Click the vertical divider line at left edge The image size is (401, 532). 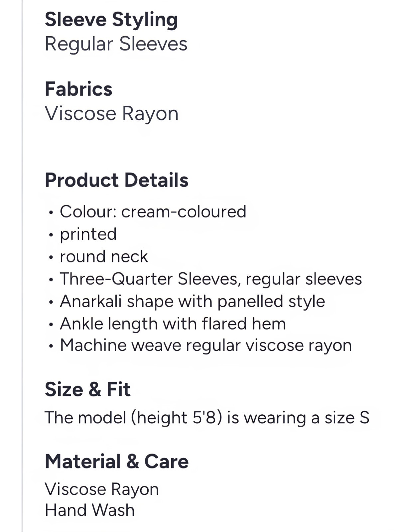click(x=22, y=266)
